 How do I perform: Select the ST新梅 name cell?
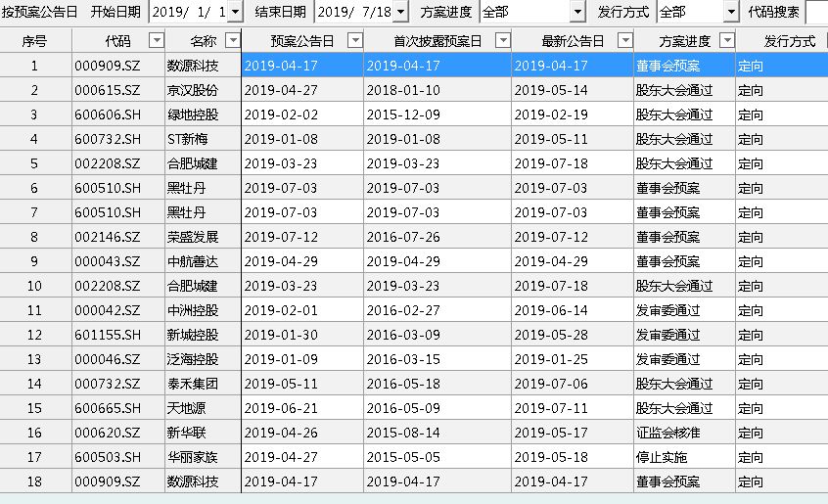coord(204,139)
